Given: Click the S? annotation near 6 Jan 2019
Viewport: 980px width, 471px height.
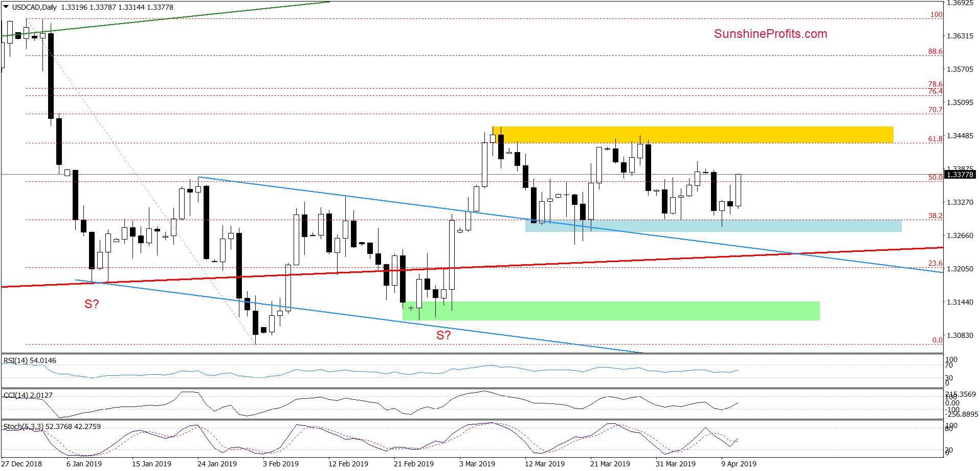Looking at the screenshot, I should pos(92,304).
